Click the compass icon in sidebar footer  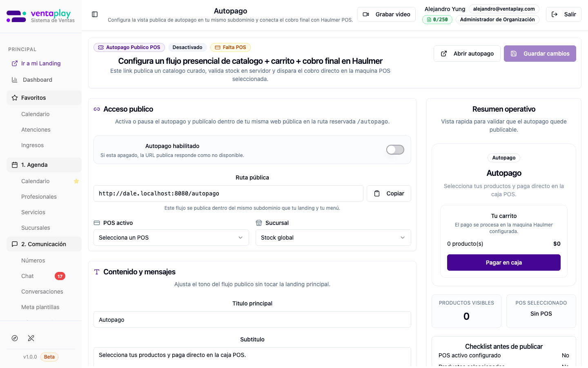tap(15, 338)
